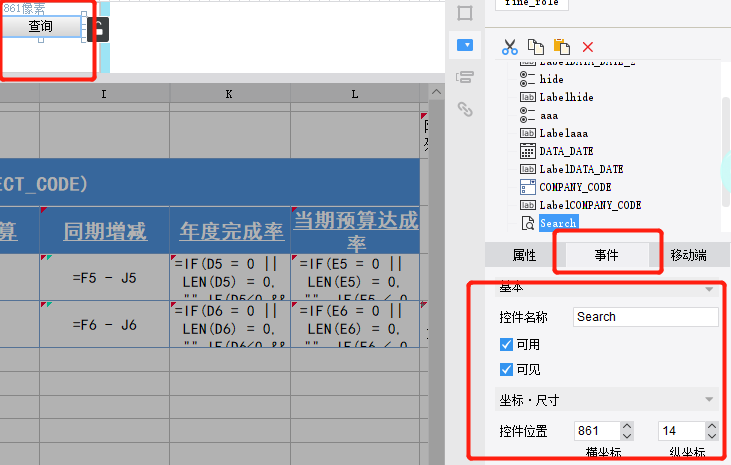Select column K header
Image resolution: width=731 pixels, height=465 pixels.
point(229,94)
